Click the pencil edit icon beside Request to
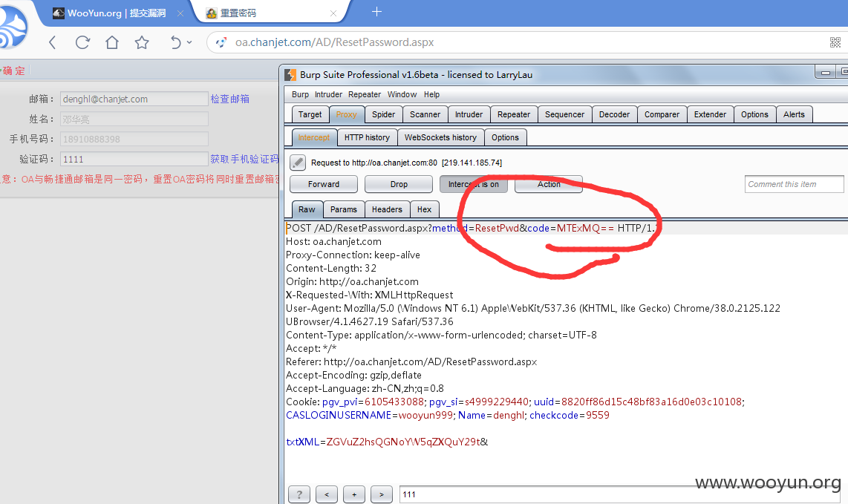Image resolution: width=848 pixels, height=504 pixels. pyautogui.click(x=298, y=163)
